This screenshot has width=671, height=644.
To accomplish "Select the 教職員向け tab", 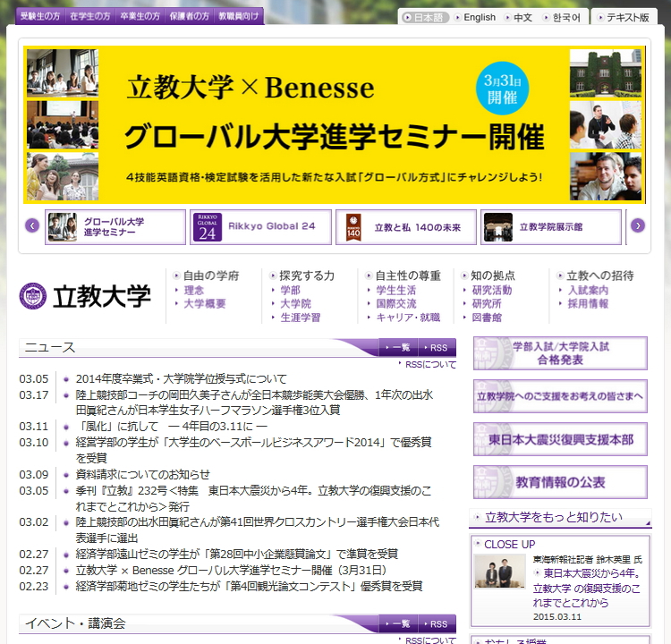I will (x=239, y=16).
